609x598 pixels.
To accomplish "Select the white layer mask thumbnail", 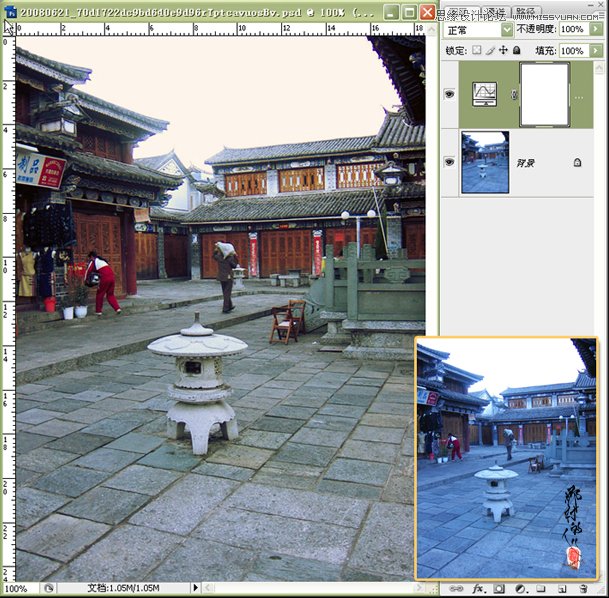I will click(x=545, y=94).
